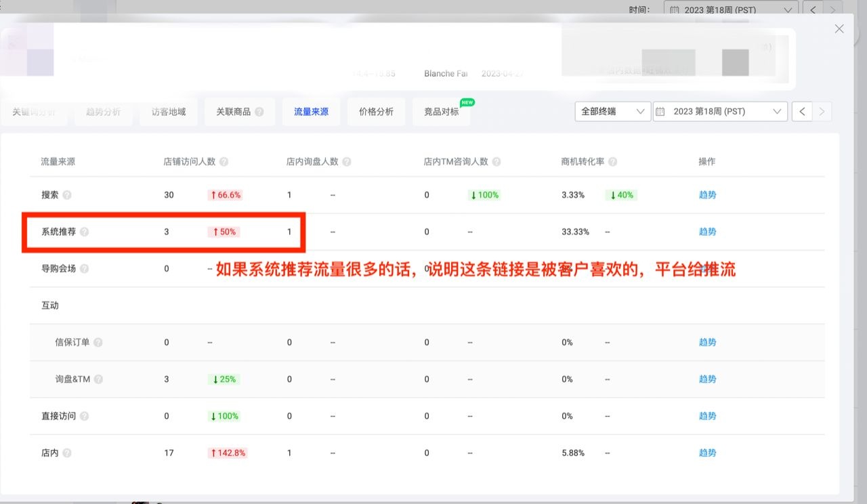Click the 142.8% increase badge in 店内 row
The width and height of the screenshot is (867, 504).
[x=228, y=453]
